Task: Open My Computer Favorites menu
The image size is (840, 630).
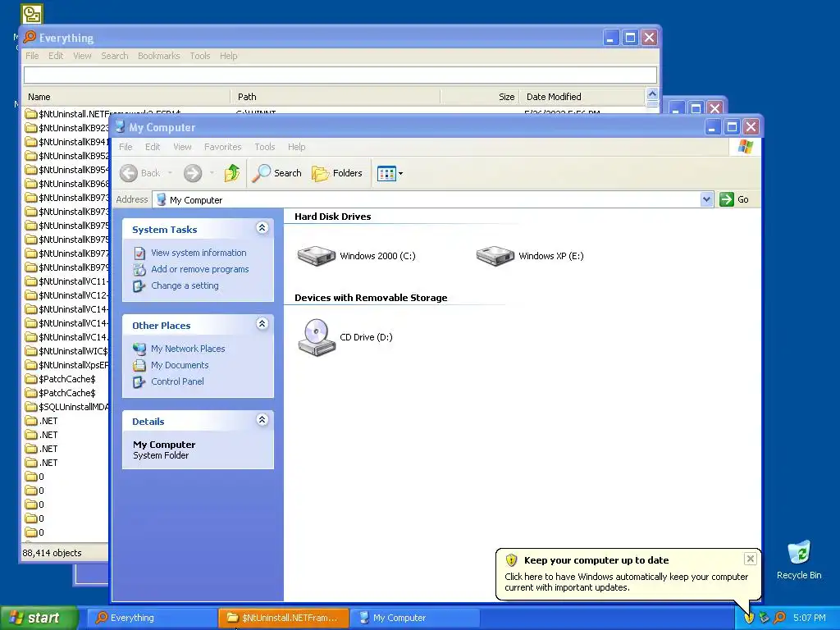Action: coord(223,147)
